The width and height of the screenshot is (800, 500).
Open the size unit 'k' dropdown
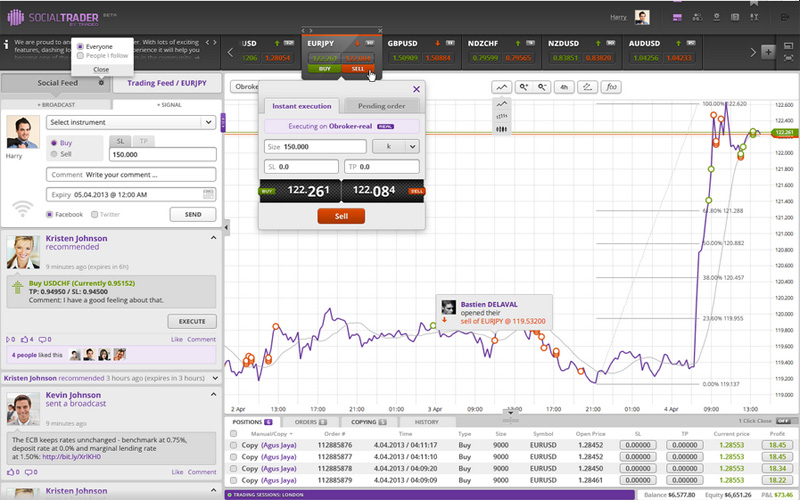(396, 146)
